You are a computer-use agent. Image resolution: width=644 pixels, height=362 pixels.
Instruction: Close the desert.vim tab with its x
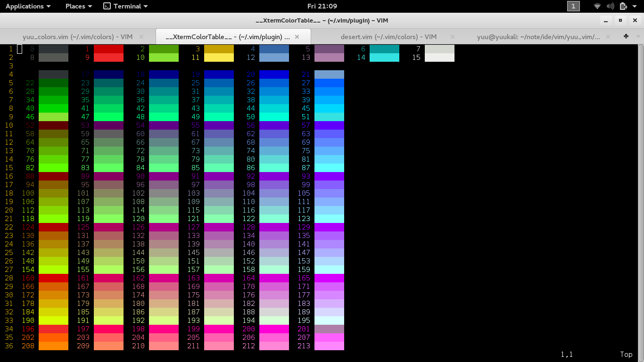(453, 37)
